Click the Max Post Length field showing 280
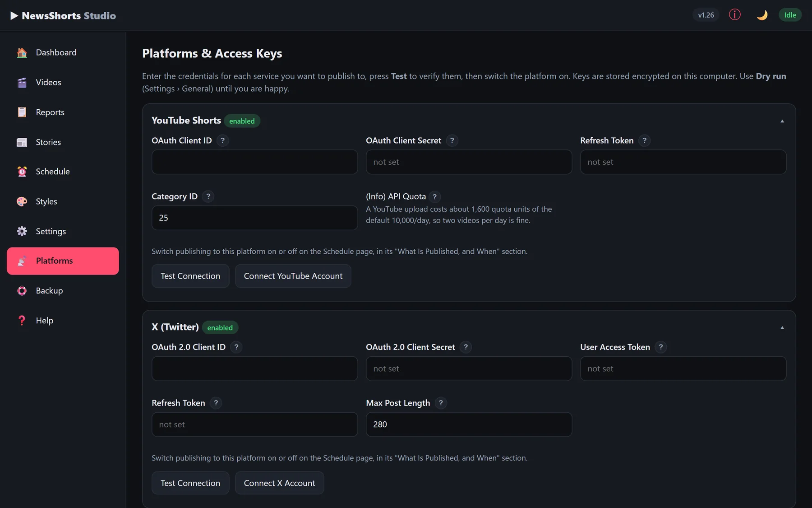The width and height of the screenshot is (812, 508). pos(469,424)
